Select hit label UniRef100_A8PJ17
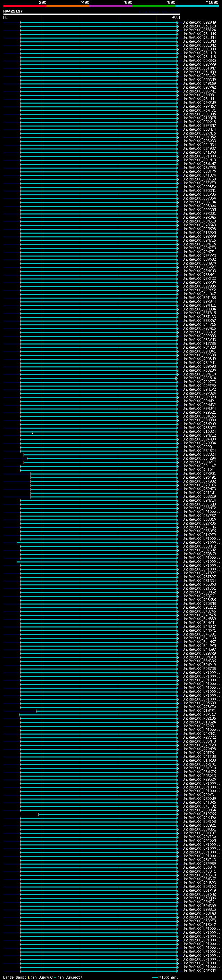 pyautogui.click(x=199, y=715)
